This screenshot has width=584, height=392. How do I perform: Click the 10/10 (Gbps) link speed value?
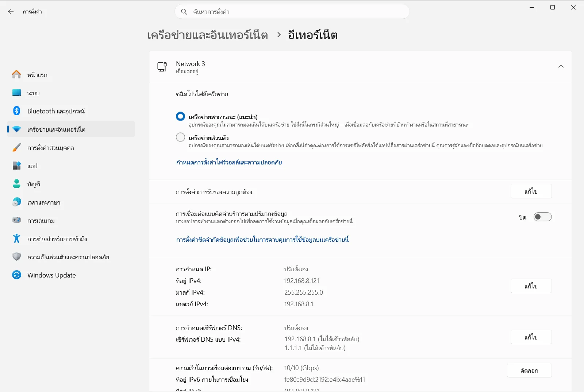click(x=301, y=368)
